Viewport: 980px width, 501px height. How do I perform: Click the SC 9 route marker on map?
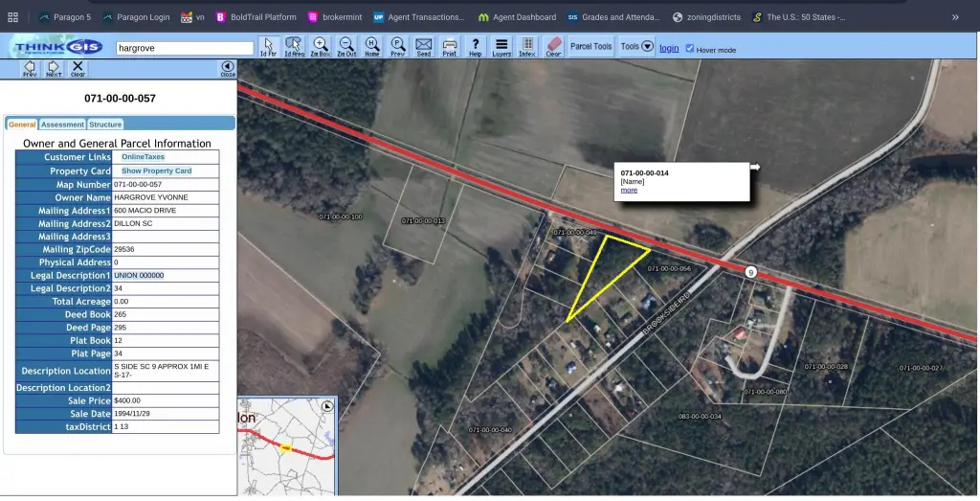click(750, 272)
